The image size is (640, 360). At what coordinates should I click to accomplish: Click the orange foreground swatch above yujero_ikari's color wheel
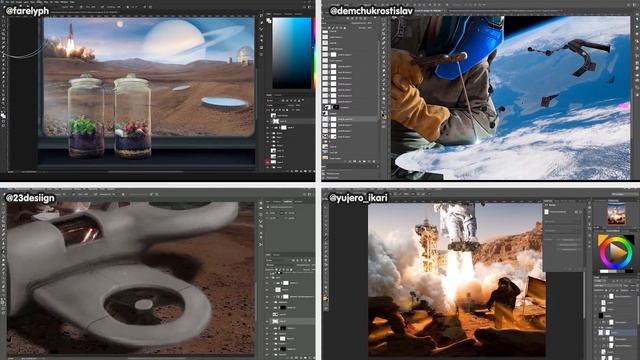(x=602, y=239)
